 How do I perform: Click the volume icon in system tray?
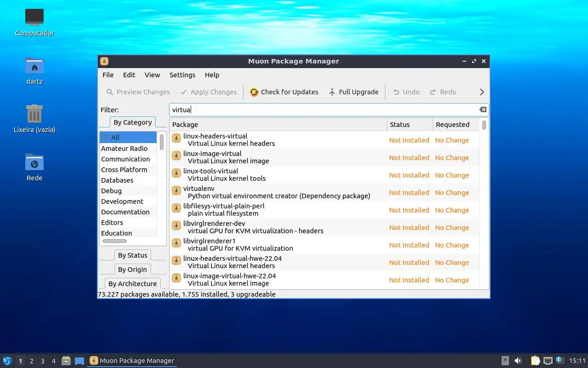(x=518, y=361)
